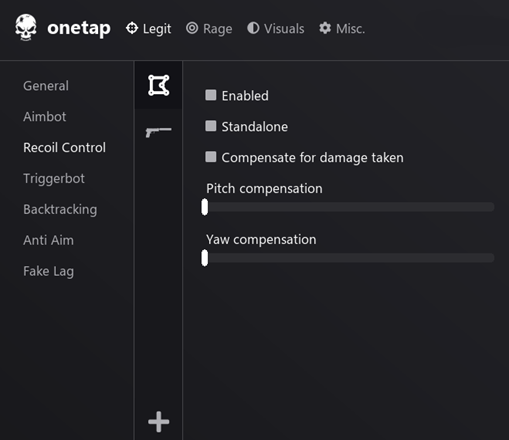509x440 pixels.
Task: Open the Triggerbot settings
Action: pyautogui.click(x=54, y=179)
